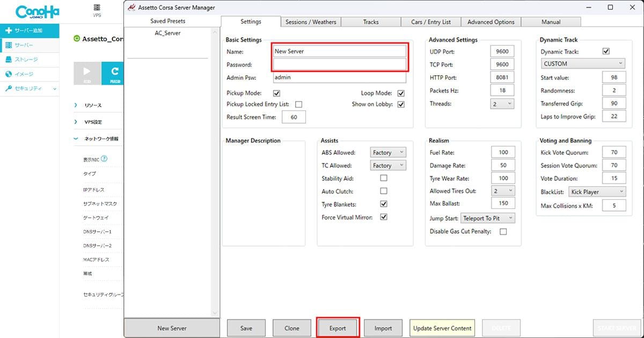
Task: Click サーバー追加 plus button in sidebar
Action: 30,31
